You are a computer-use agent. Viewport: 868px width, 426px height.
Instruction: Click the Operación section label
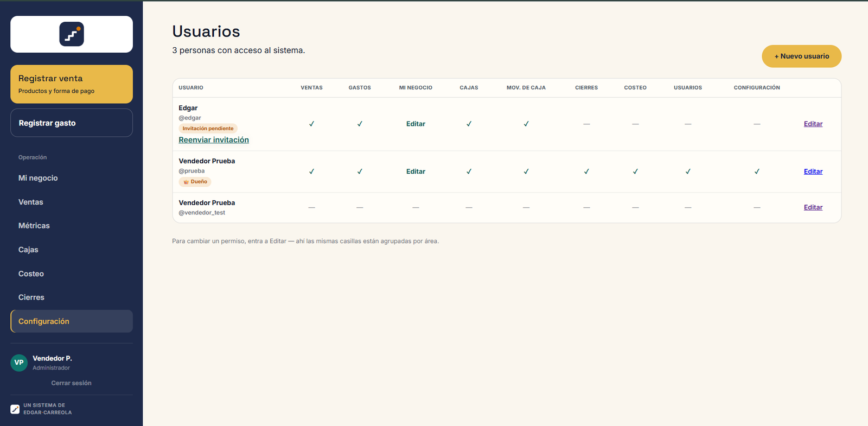coord(33,157)
